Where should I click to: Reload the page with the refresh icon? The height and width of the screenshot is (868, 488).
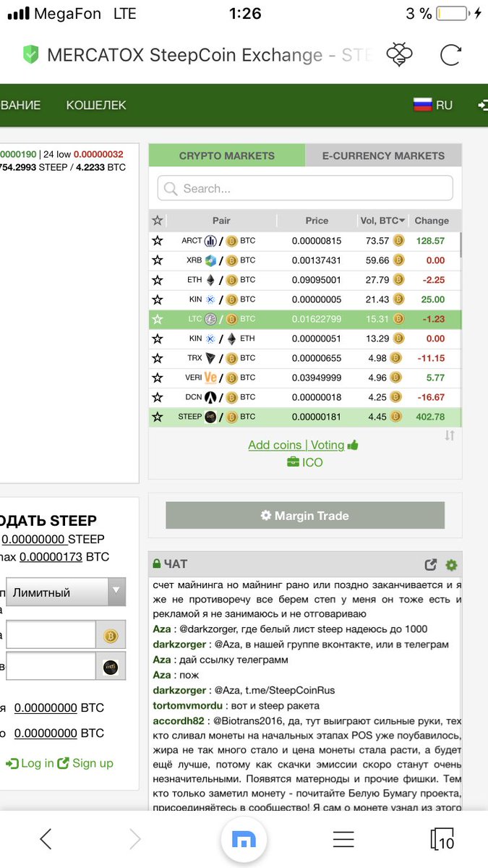click(x=450, y=55)
